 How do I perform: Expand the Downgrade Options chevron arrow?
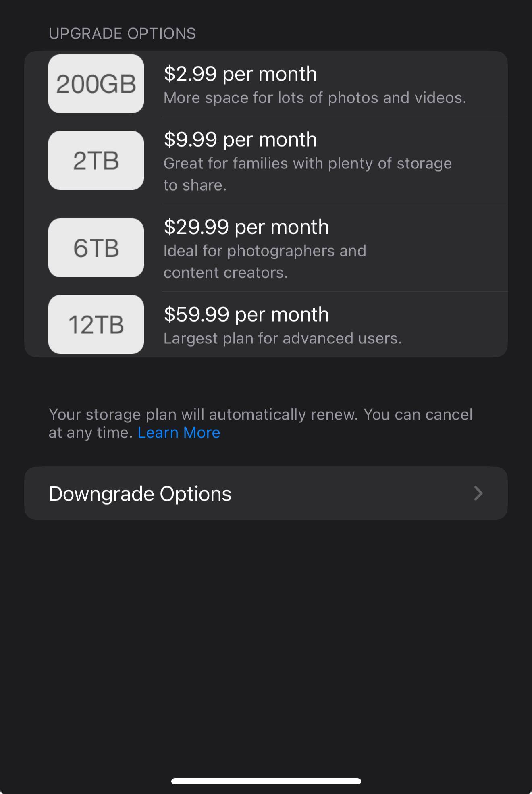tap(478, 493)
